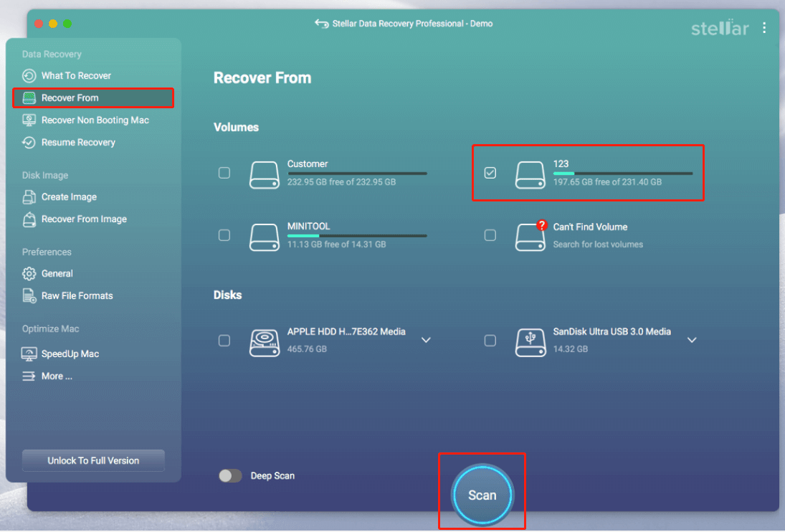The image size is (785, 532).
Task: Click the More expander in sidebar
Action: click(29, 376)
